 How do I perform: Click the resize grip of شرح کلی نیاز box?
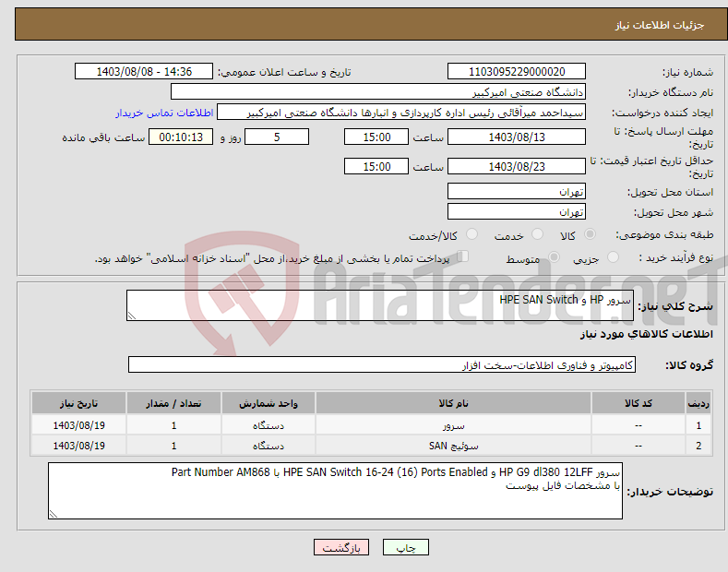(132, 316)
